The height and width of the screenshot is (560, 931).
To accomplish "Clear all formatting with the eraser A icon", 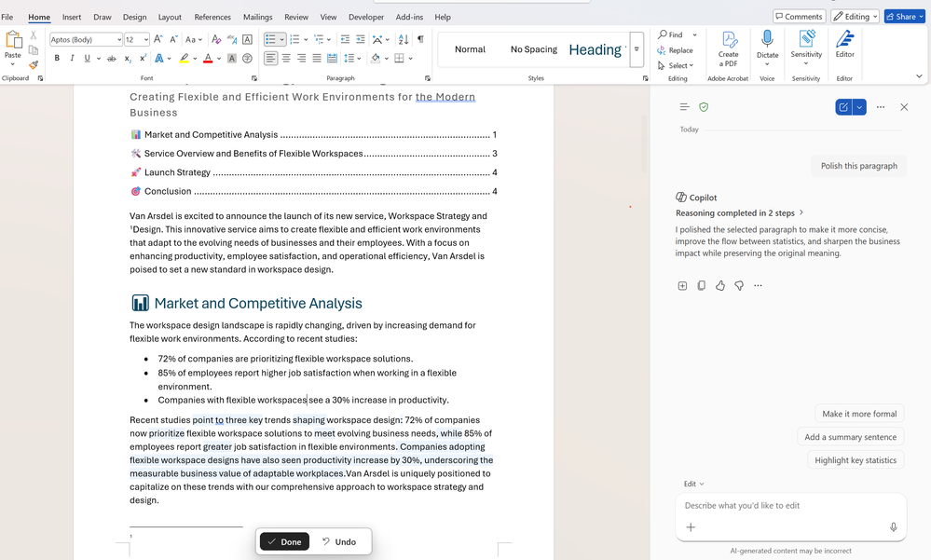I will (x=216, y=39).
